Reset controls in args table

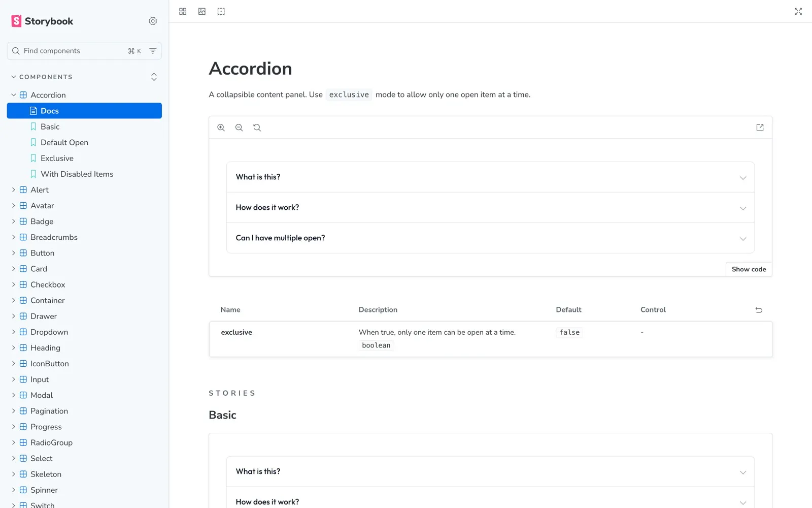click(x=759, y=310)
